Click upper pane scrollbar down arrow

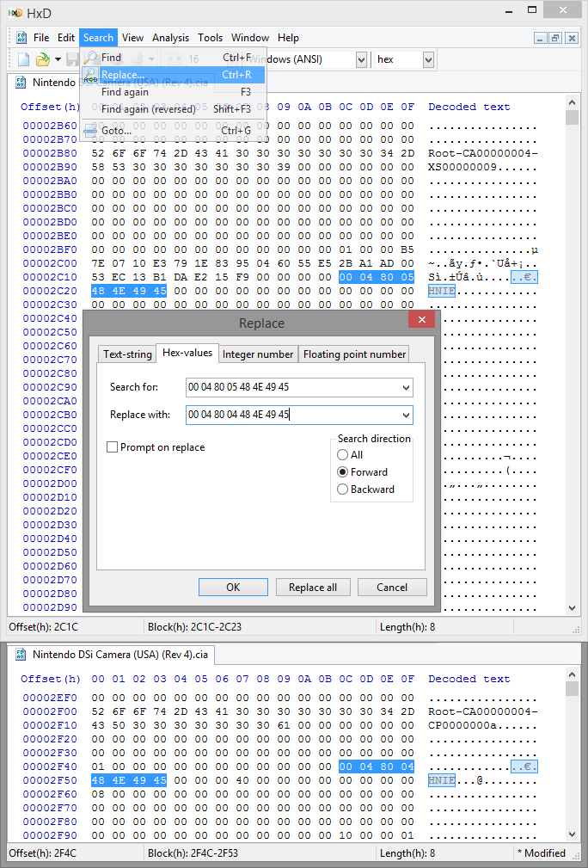click(572, 607)
